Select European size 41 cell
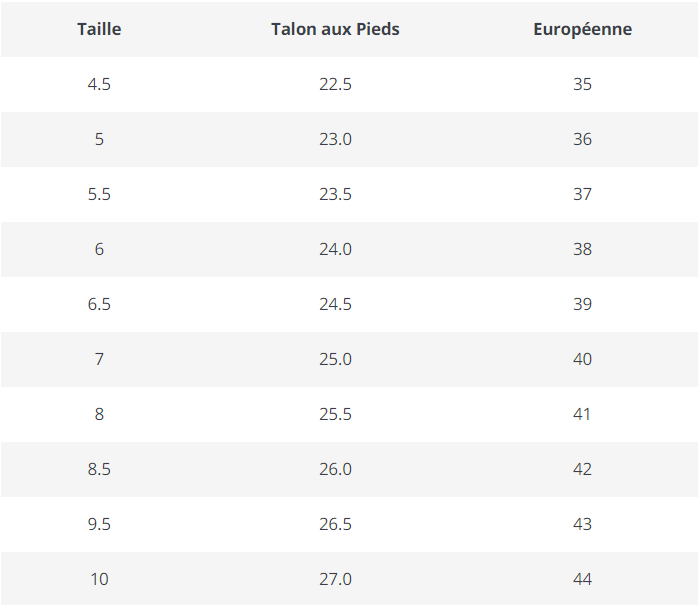 point(582,414)
